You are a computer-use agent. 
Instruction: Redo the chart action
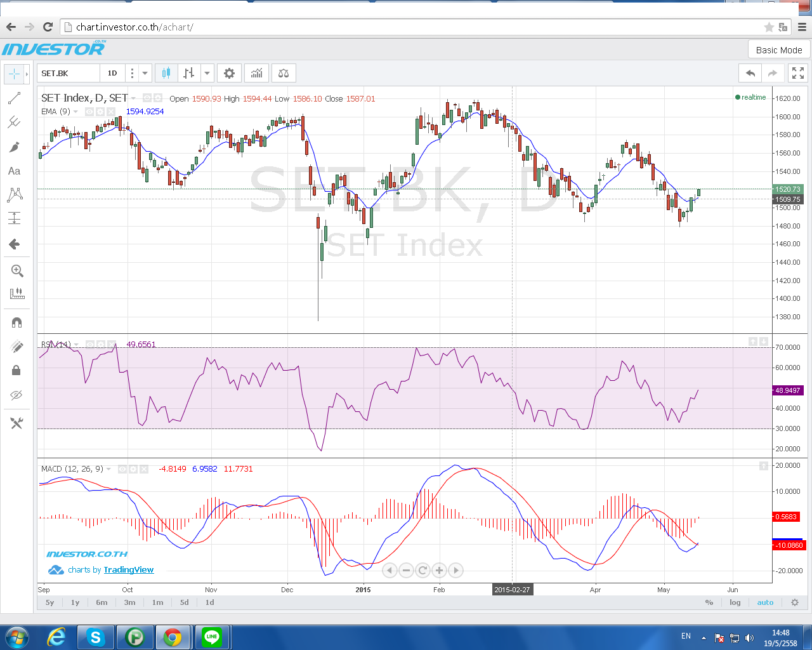(773, 74)
